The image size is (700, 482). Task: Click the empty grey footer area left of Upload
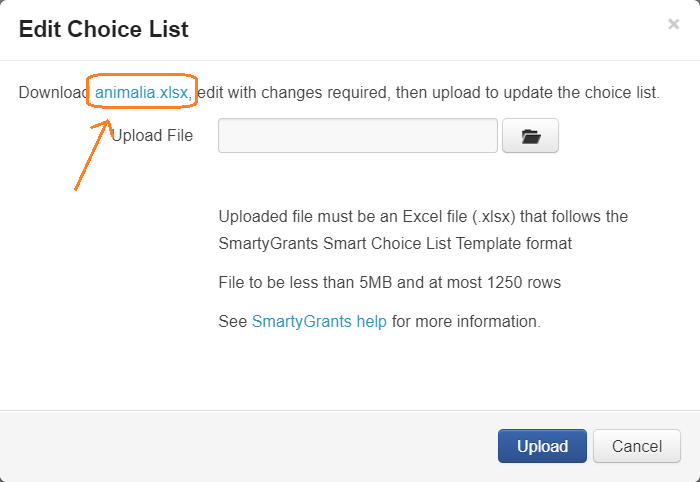point(250,446)
